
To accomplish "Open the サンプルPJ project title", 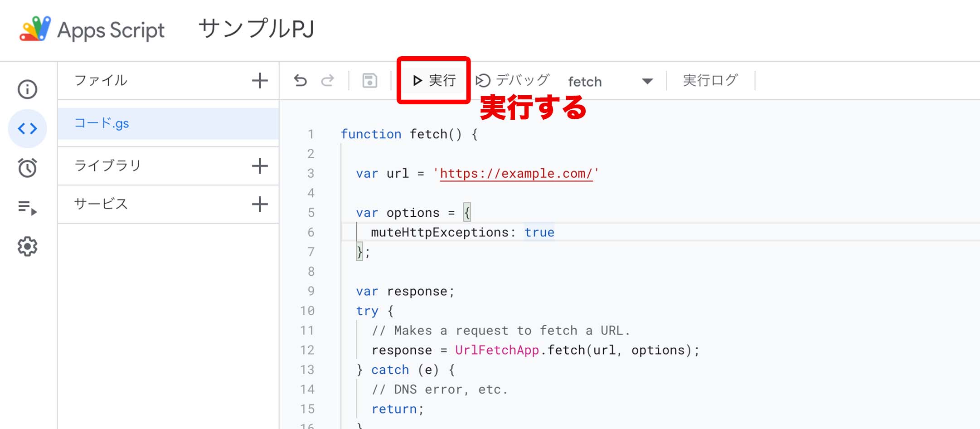I will click(256, 29).
